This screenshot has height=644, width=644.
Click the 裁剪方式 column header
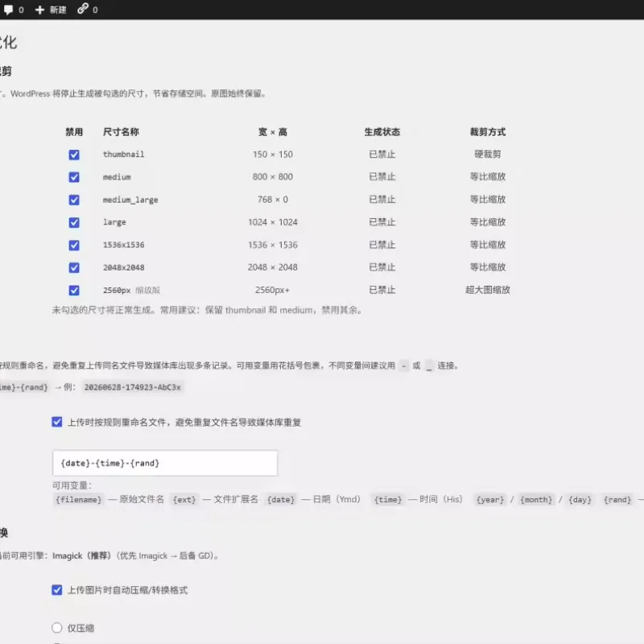coord(488,132)
